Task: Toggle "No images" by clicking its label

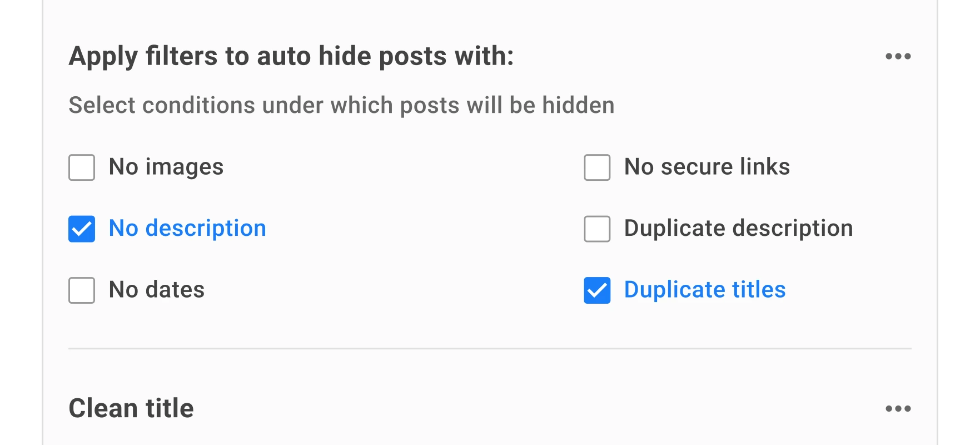Action: pyautogui.click(x=166, y=167)
